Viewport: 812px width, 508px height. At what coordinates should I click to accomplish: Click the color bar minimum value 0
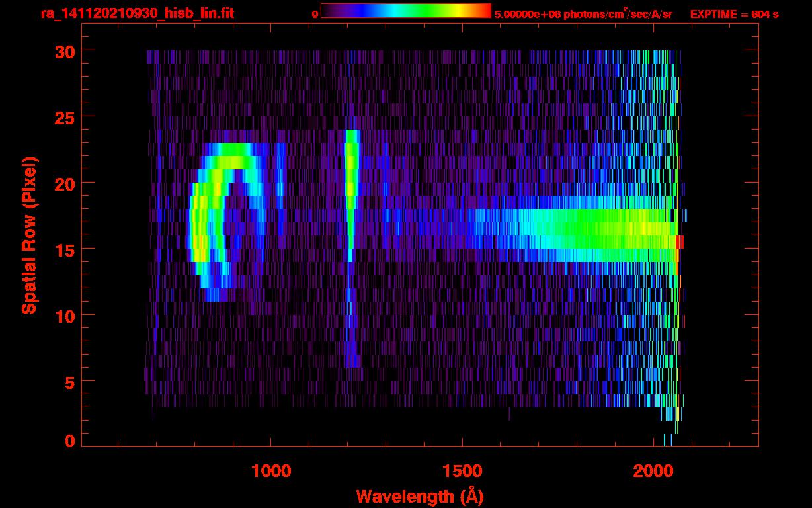[315, 14]
